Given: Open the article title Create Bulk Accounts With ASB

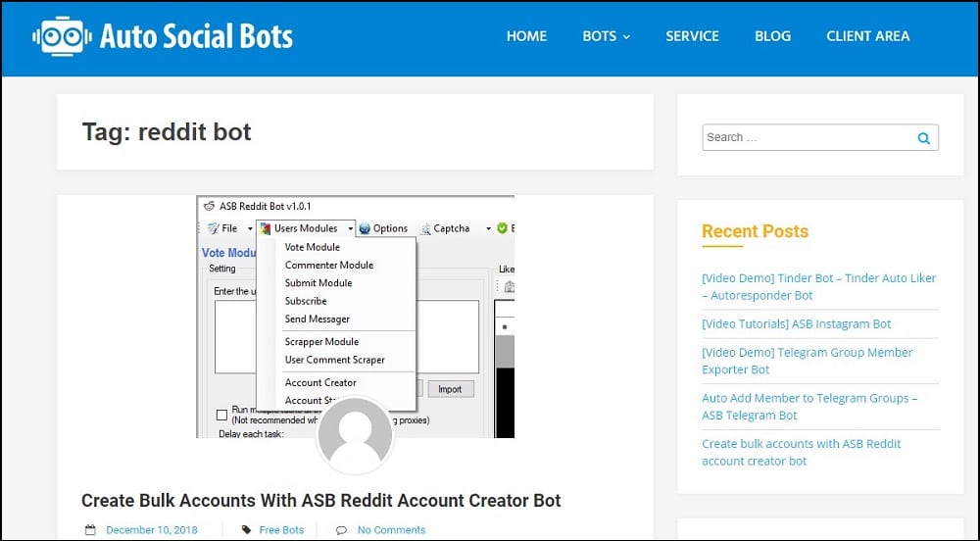Looking at the screenshot, I should click(321, 501).
